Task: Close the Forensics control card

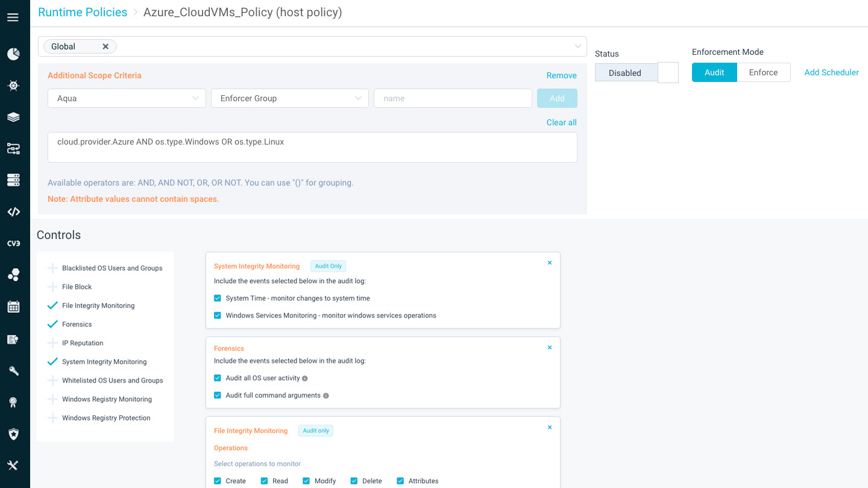Action: pos(550,347)
